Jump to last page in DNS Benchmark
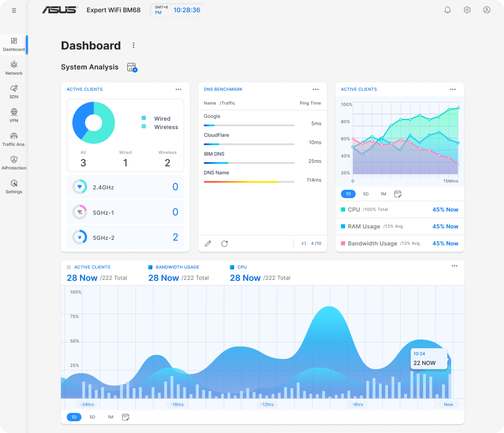 [303, 244]
